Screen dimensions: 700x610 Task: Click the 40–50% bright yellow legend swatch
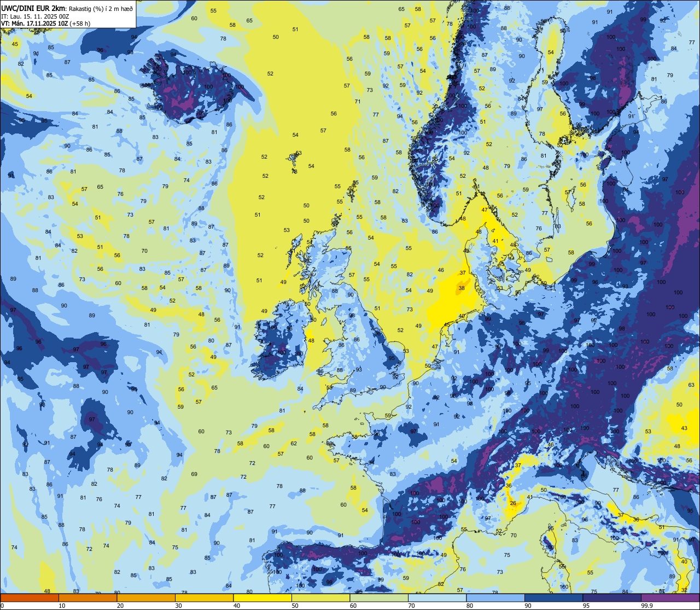[262, 598]
